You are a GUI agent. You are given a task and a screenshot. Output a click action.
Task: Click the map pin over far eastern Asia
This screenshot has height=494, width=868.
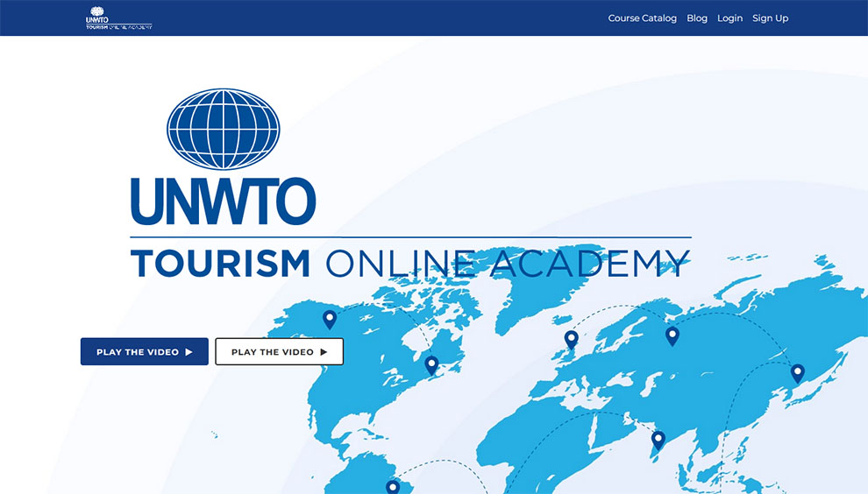click(x=797, y=374)
